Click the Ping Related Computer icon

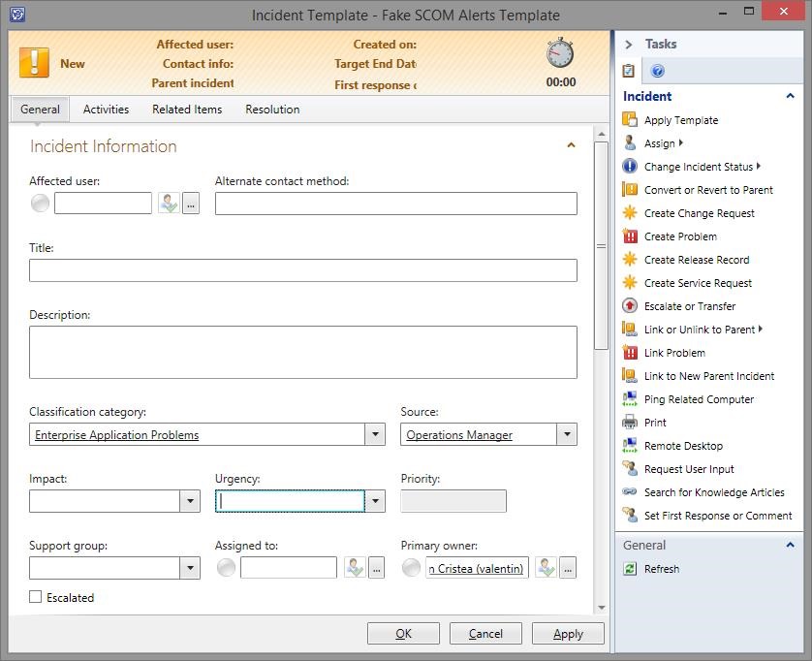630,399
